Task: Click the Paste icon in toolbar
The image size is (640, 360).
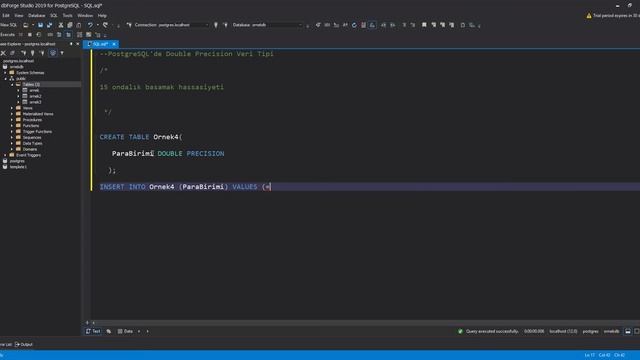Action: pos(79,25)
